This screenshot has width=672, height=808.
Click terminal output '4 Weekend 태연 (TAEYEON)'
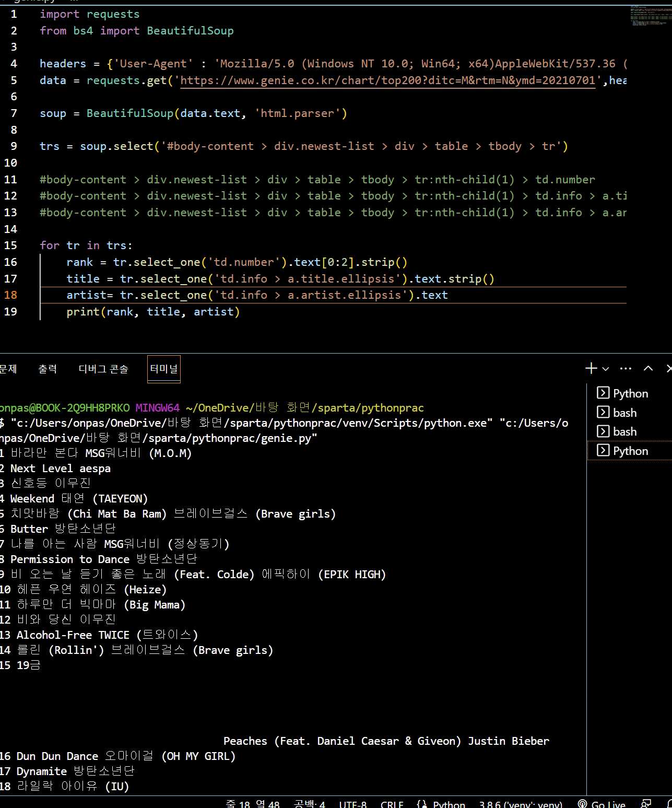tap(74, 499)
